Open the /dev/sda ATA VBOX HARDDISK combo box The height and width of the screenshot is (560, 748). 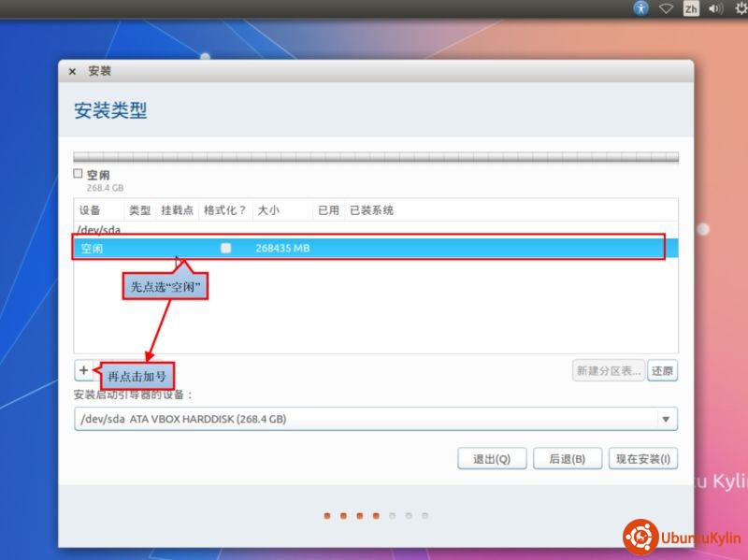tap(365, 419)
